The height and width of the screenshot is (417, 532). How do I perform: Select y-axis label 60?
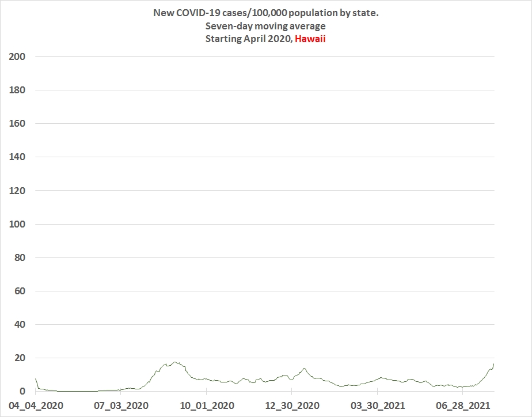click(x=20, y=291)
